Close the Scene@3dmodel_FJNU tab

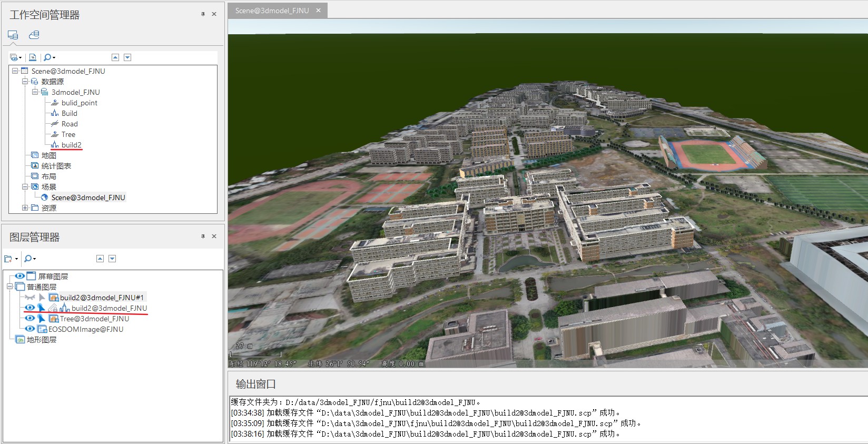318,11
